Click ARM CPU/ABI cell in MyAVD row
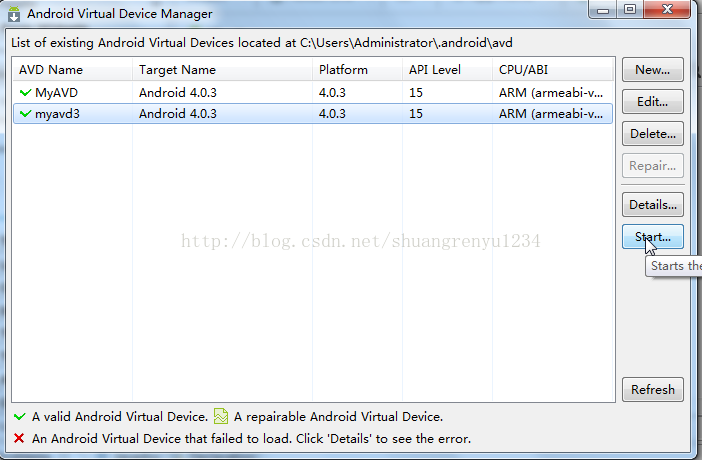 [551, 93]
